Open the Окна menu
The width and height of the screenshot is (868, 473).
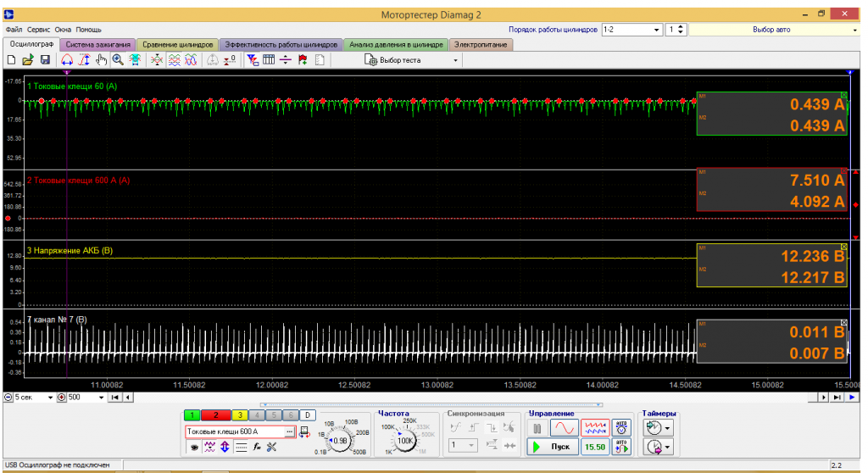63,30
